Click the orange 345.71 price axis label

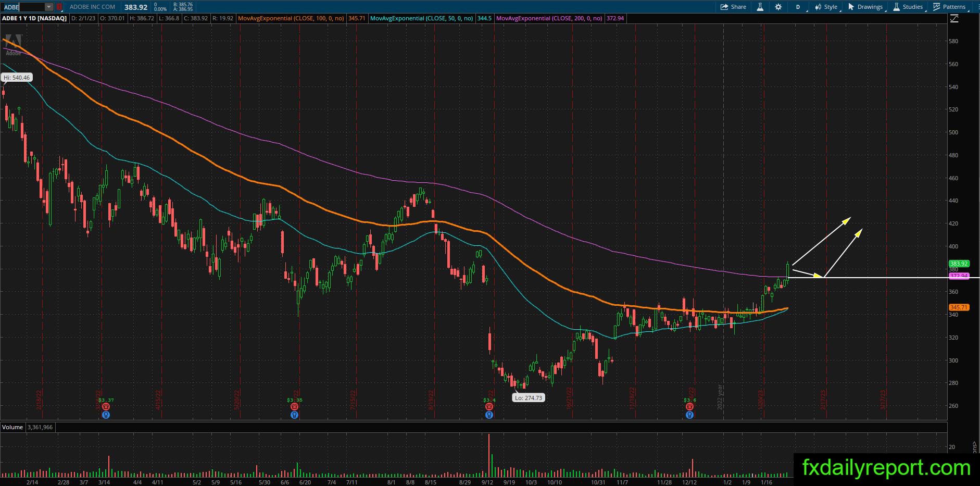tap(959, 308)
